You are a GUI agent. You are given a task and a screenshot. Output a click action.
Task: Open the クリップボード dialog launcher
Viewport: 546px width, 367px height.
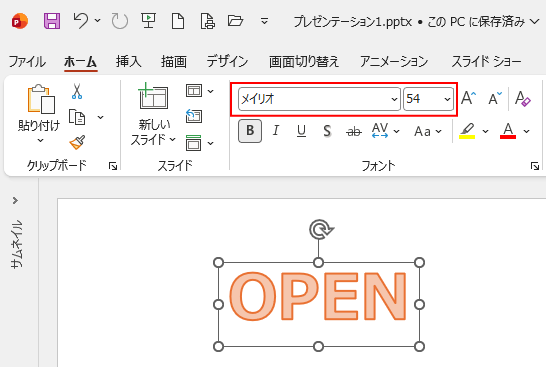(113, 166)
